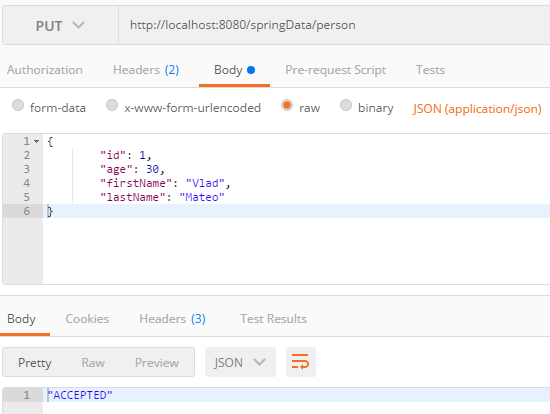Click the request URL field
The height and width of the screenshot is (414, 550).
(x=334, y=25)
